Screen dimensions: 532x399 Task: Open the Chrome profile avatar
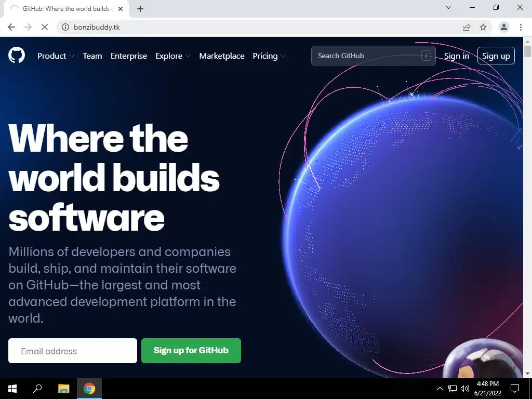coord(504,27)
